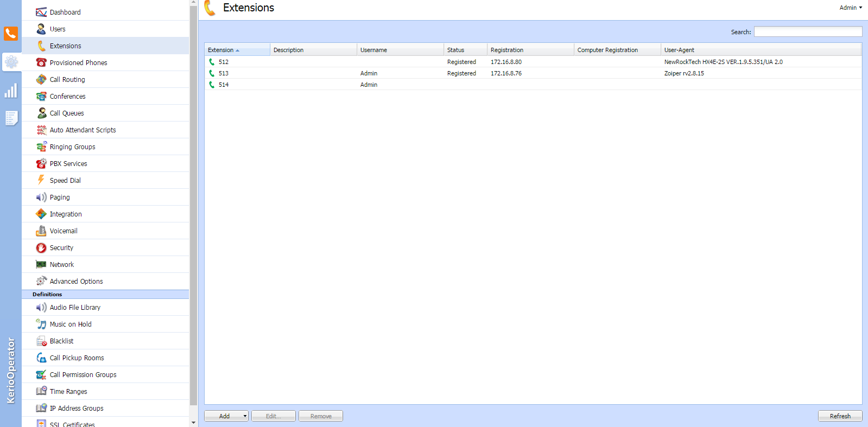The height and width of the screenshot is (427, 868).
Task: Sort by the Description column header
Action: click(x=313, y=50)
